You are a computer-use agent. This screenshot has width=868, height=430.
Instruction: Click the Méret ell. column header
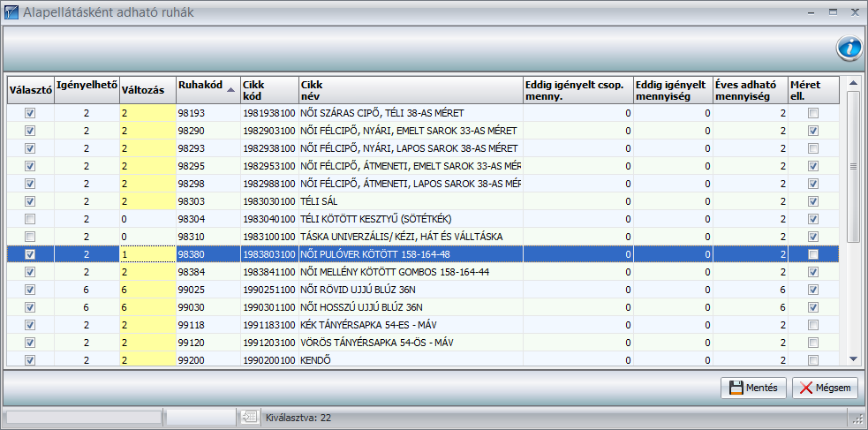click(814, 90)
